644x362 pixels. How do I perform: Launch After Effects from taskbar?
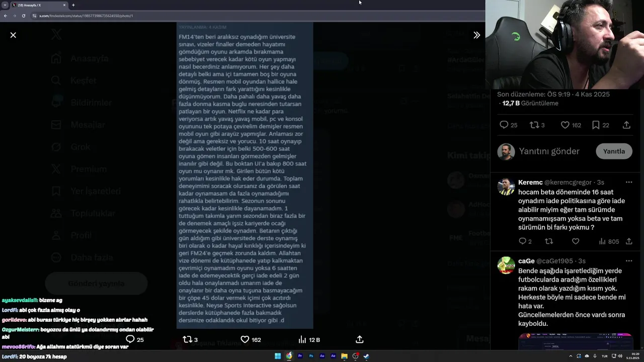tap(333, 356)
